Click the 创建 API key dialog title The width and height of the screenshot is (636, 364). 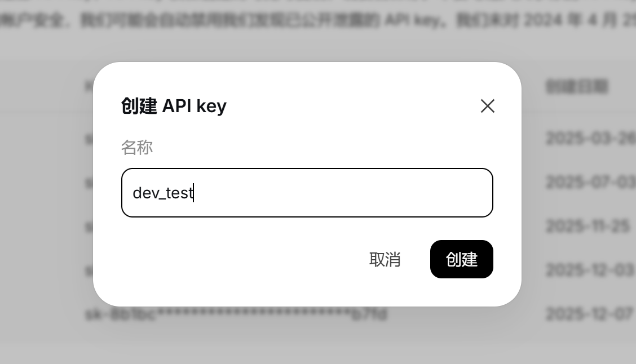pyautogui.click(x=174, y=106)
